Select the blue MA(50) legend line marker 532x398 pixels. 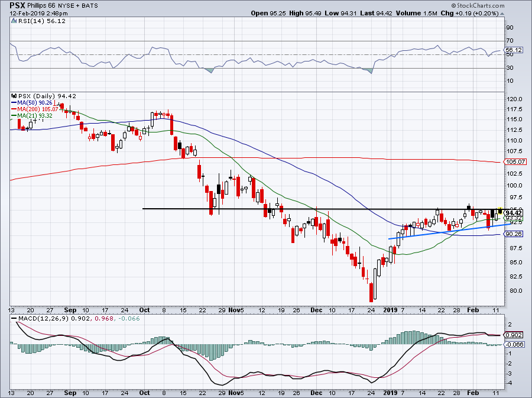pyautogui.click(x=14, y=103)
